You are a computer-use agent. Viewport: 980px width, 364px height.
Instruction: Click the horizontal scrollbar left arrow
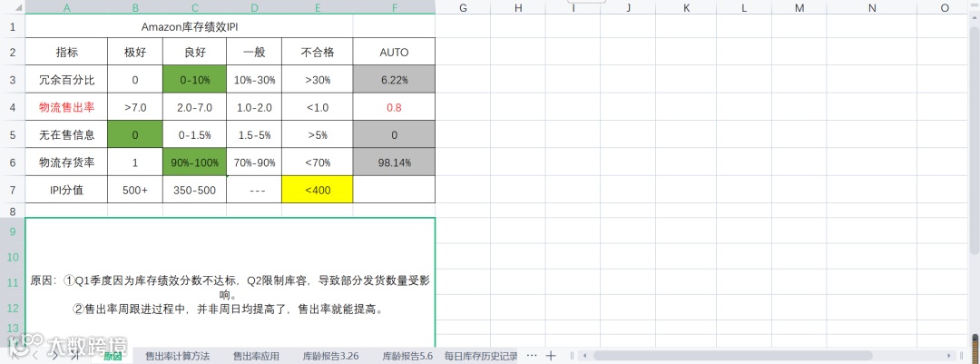click(586, 355)
